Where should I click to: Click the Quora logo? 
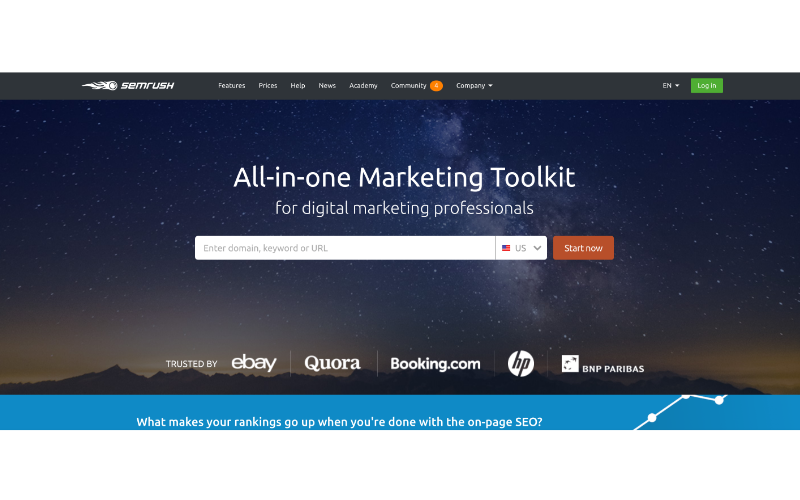(332, 363)
